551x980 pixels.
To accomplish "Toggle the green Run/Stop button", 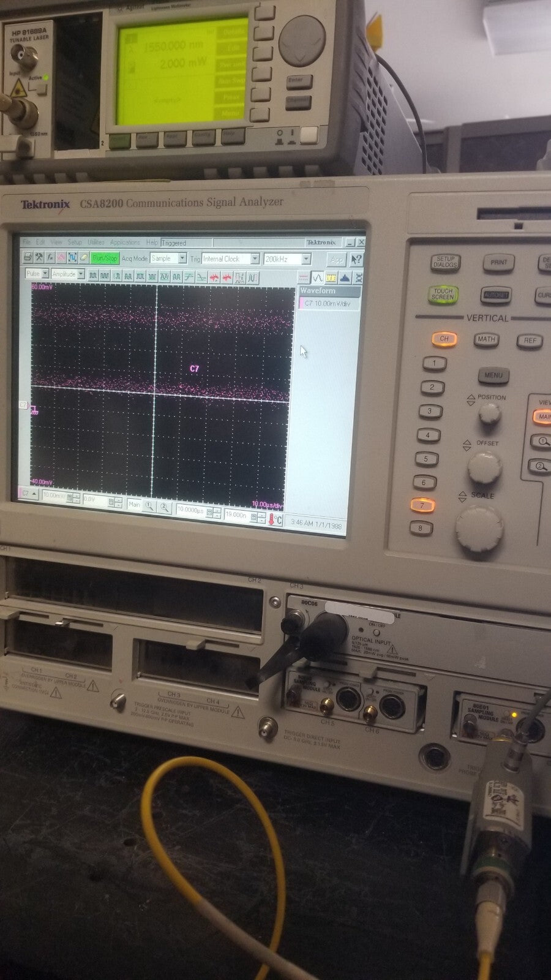I will click(x=105, y=258).
